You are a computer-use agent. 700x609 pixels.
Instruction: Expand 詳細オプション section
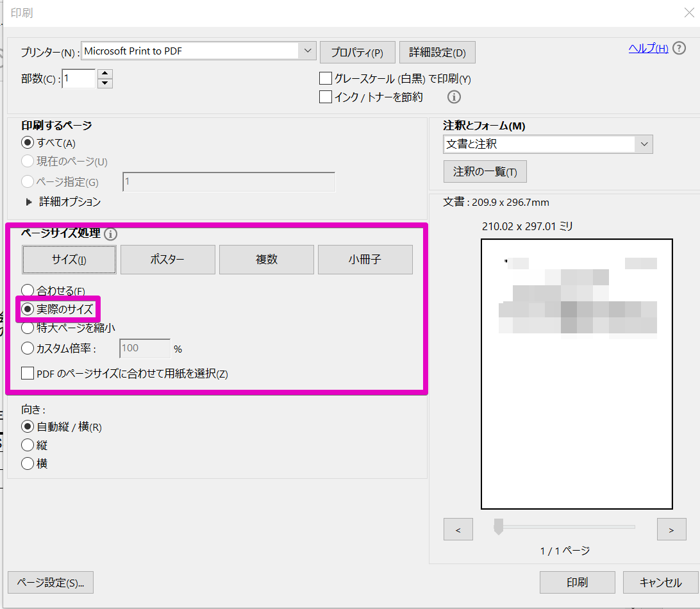tap(29, 203)
